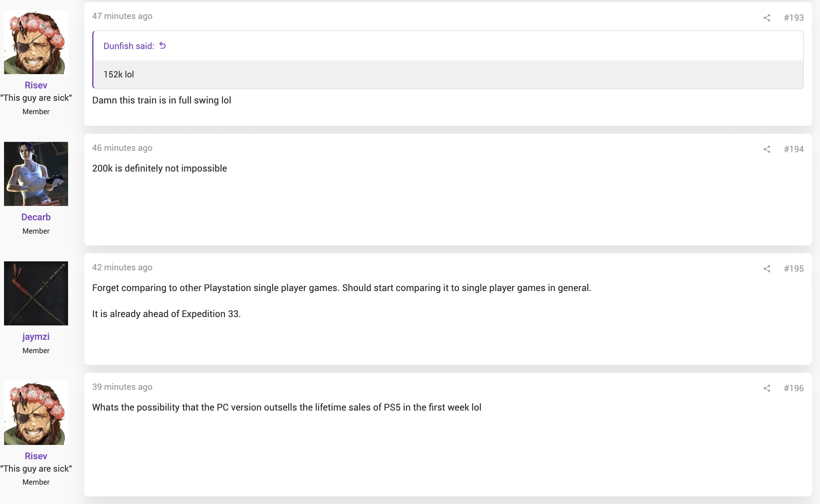Open the #194 post permalink
Viewport: 820px width, 504px height.
pos(794,149)
